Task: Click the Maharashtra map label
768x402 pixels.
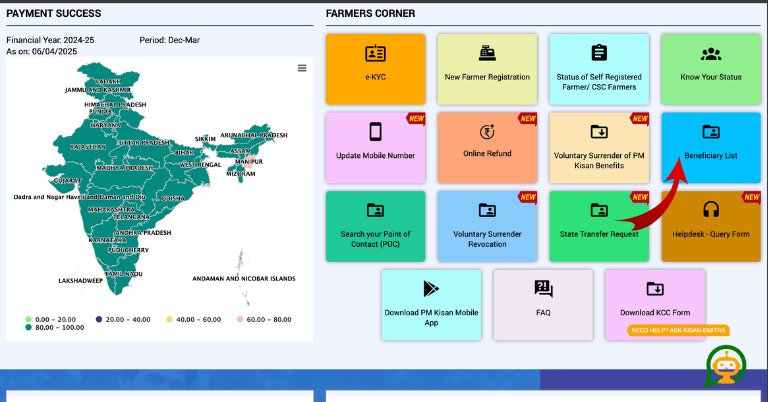Action: click(112, 210)
